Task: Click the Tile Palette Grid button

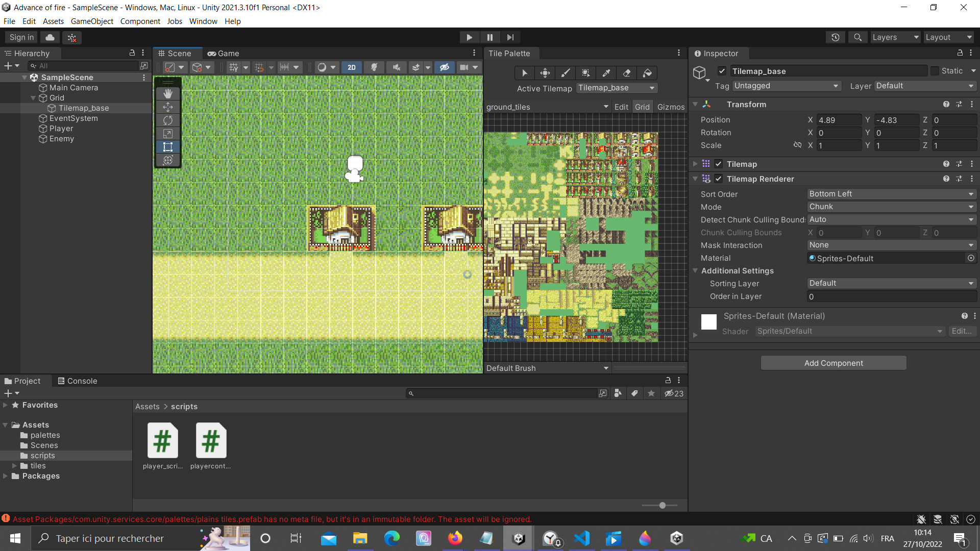Action: (x=642, y=107)
